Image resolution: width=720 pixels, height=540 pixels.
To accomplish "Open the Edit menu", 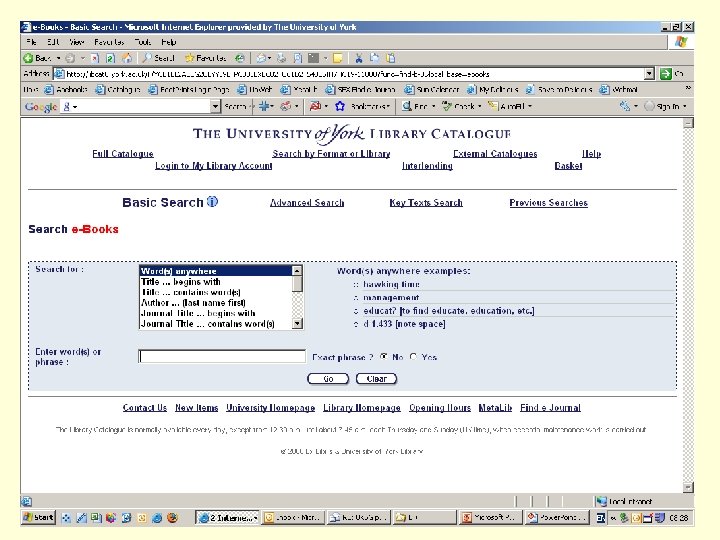I will (x=53, y=42).
